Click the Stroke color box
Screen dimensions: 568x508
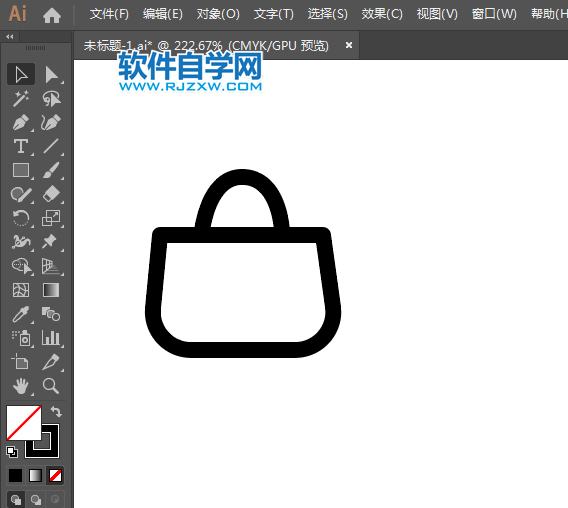51,449
